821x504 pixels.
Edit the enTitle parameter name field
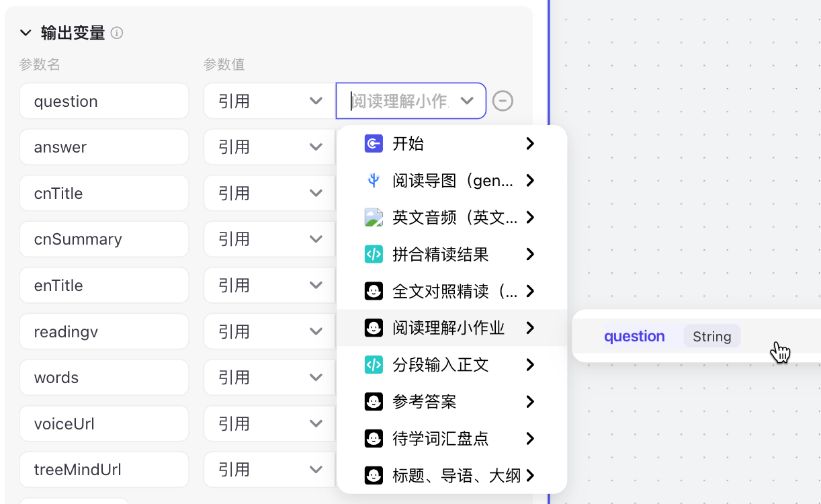coord(104,285)
